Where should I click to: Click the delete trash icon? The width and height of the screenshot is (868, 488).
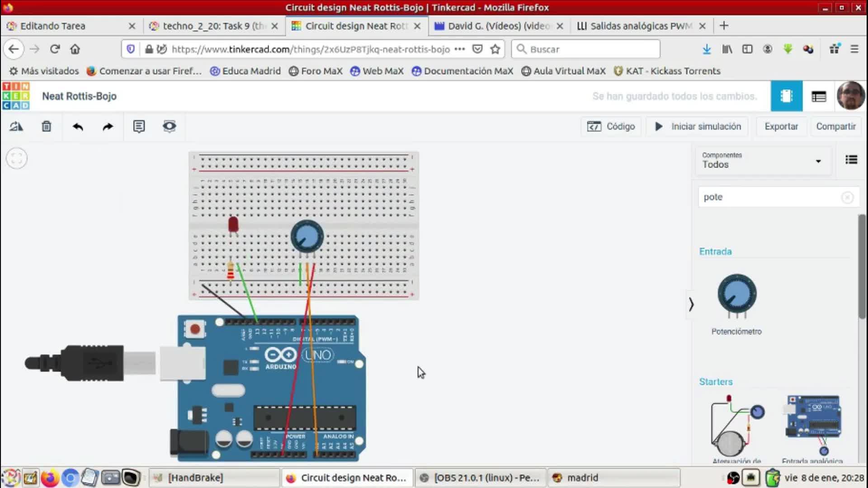[x=47, y=127]
